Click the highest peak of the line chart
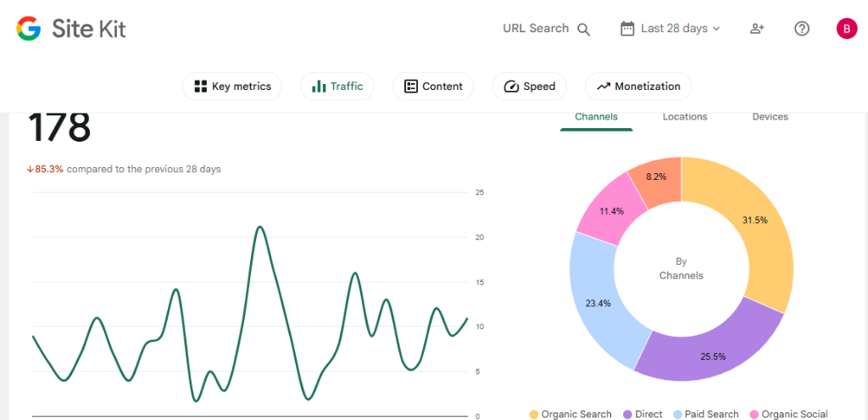Viewport: 868px width, 420px height. pyautogui.click(x=259, y=227)
